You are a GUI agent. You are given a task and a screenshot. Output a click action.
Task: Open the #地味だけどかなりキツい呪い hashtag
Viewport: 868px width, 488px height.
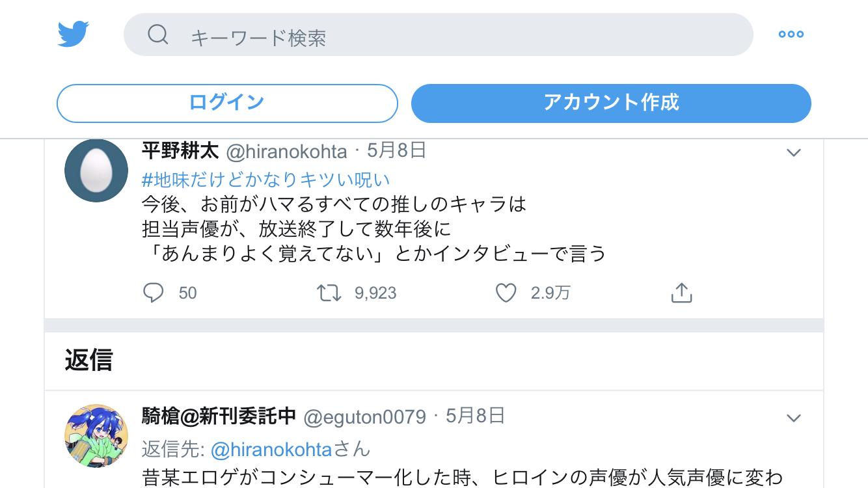coord(265,180)
